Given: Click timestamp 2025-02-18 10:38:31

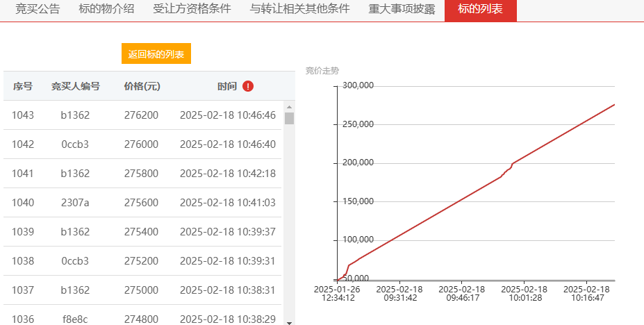Looking at the screenshot, I should pyautogui.click(x=228, y=290).
